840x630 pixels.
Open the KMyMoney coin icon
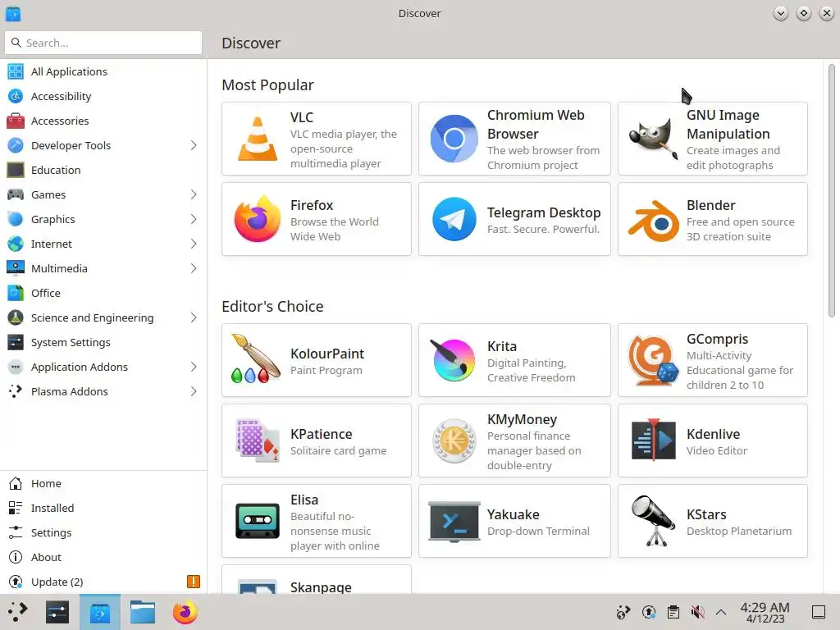coord(454,441)
